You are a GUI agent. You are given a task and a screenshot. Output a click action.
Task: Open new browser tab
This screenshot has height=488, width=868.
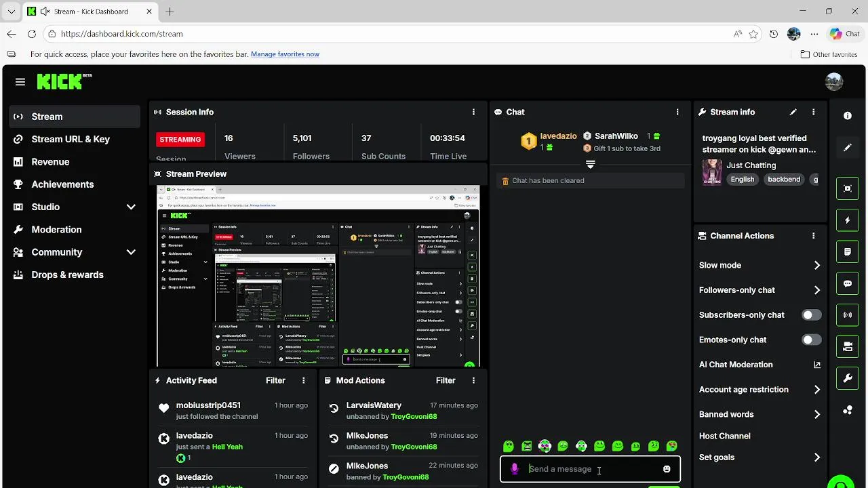[170, 12]
